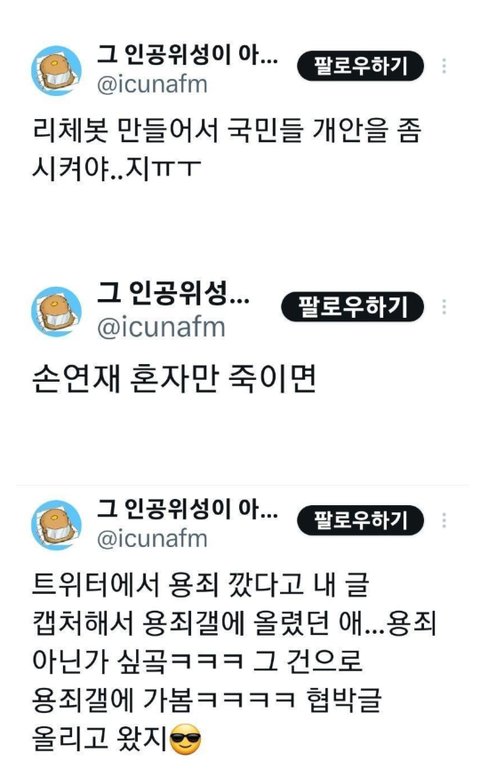
Task: Open the profile avatar on the first tweet
Action: click(x=56, y=70)
